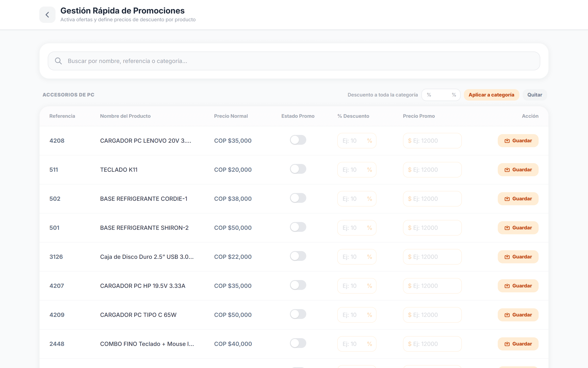Click promo price field for reference 502
This screenshot has height=368, width=588.
pos(432,199)
